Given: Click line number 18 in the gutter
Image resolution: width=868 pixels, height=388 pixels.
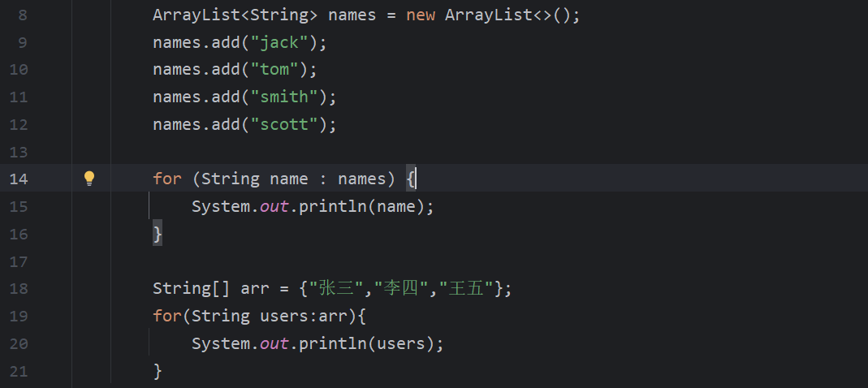Looking at the screenshot, I should point(18,289).
